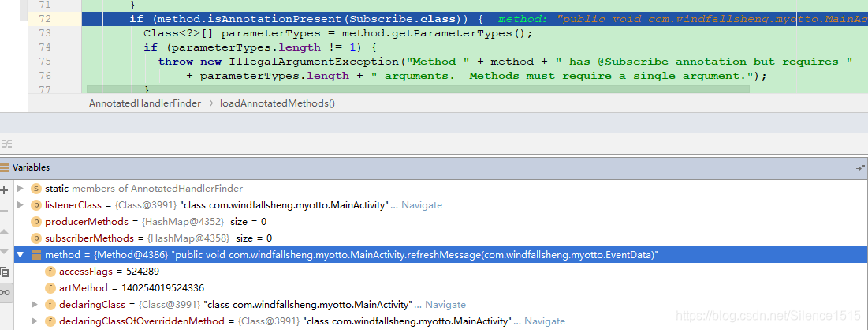Open Navigate link for declaringClass = row

445,305
